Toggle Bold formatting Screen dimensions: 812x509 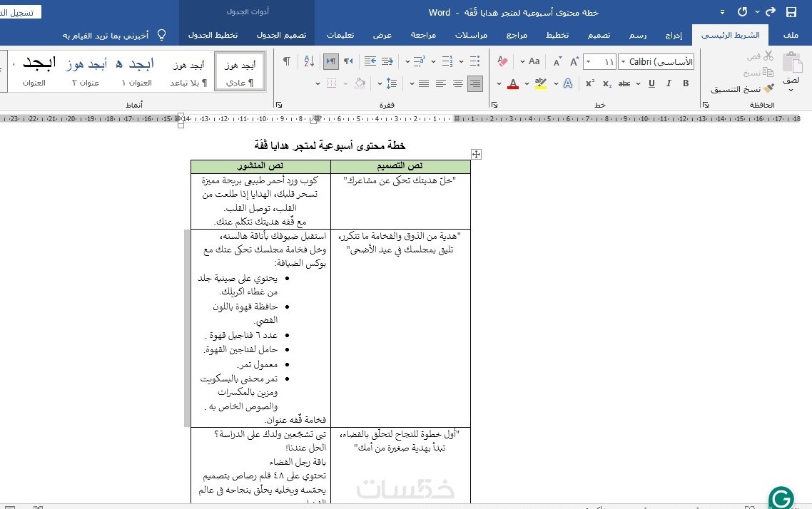[x=686, y=83]
